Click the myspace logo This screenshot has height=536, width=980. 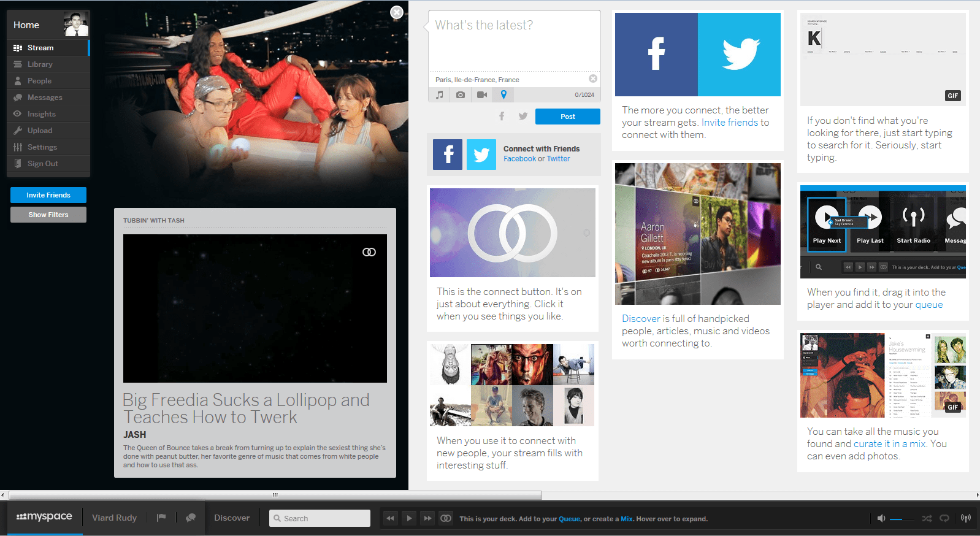point(44,517)
